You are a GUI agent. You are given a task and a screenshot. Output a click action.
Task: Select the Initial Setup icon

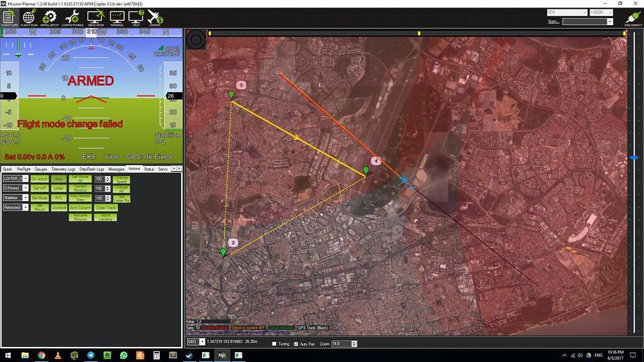(48, 18)
